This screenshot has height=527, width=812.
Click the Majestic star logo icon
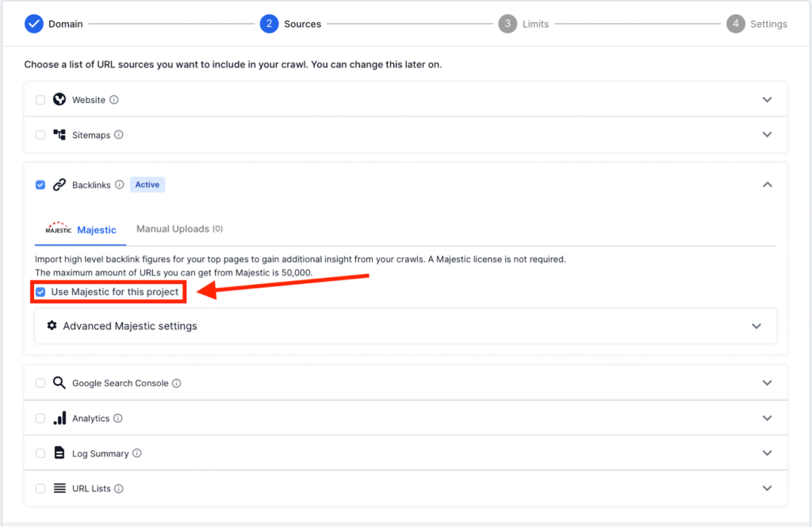[x=57, y=229]
